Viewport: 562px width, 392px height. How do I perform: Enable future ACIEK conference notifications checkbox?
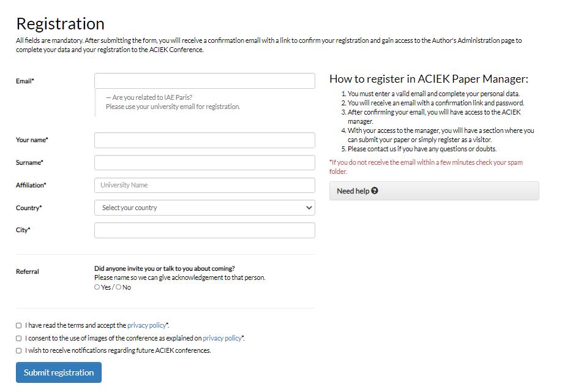click(18, 351)
